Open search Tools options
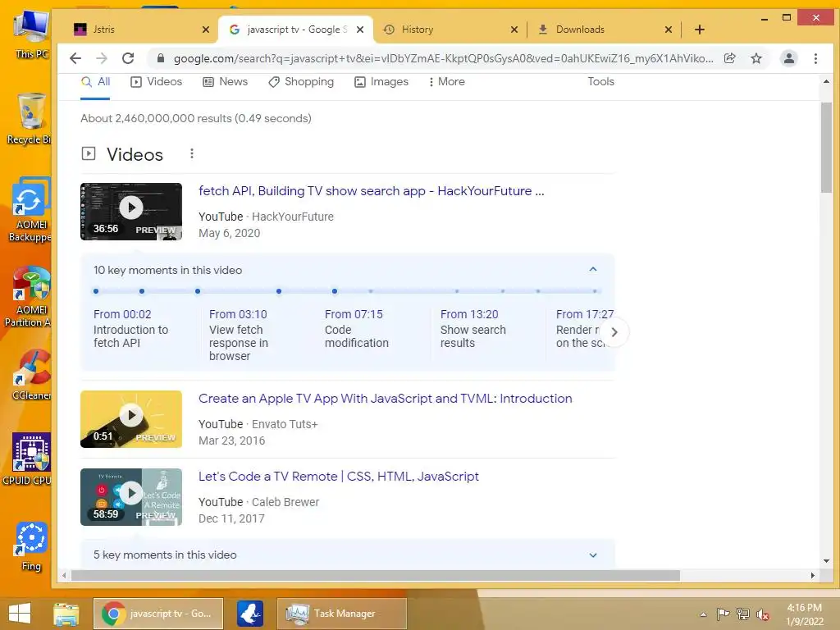Screen dimensions: 840x630 tap(600, 82)
